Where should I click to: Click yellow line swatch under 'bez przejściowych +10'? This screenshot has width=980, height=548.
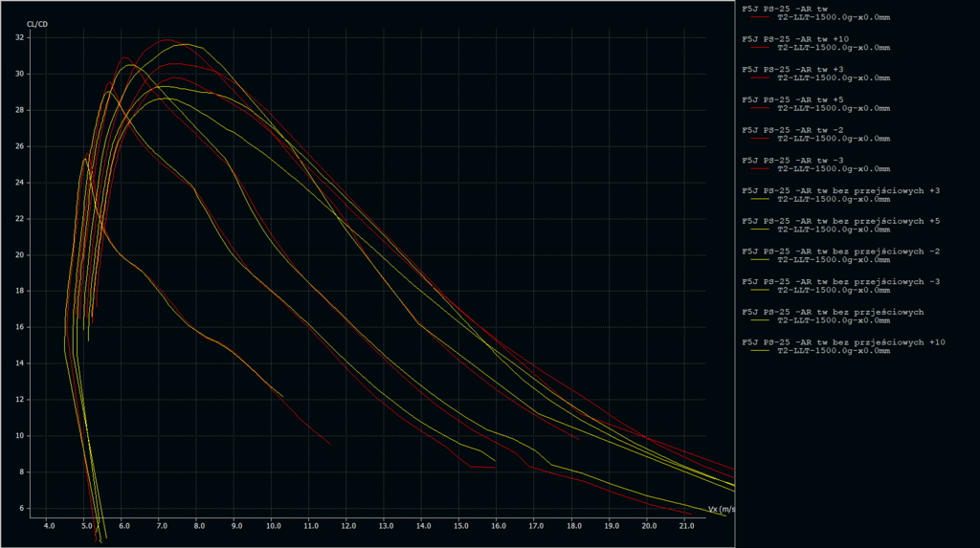point(761,351)
